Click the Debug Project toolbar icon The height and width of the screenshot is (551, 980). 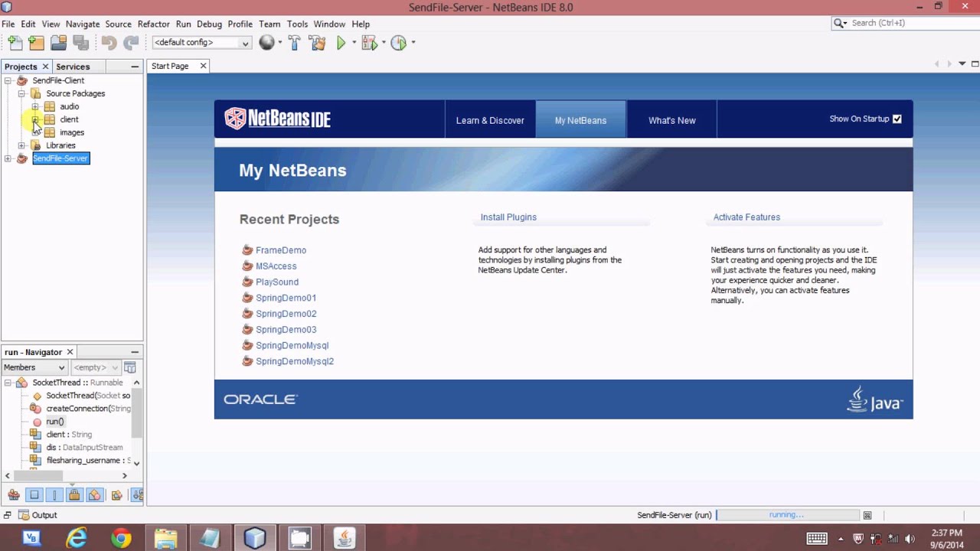[369, 43]
